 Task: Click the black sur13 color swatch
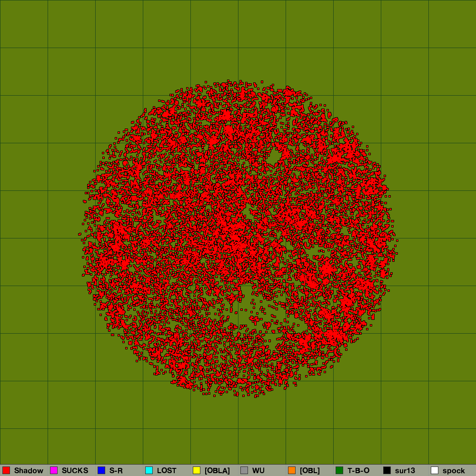387,470
